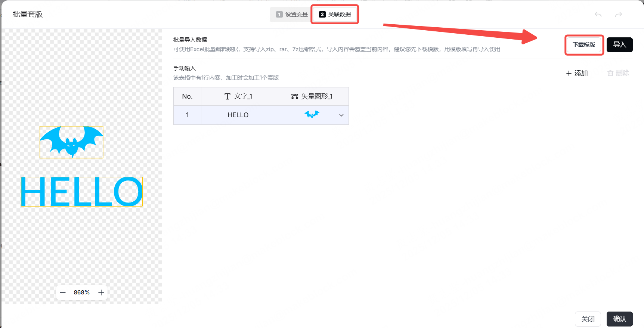Screen dimensions: 644x328
Task: Click the 矢量图形_1 column header
Action: tap(312, 96)
